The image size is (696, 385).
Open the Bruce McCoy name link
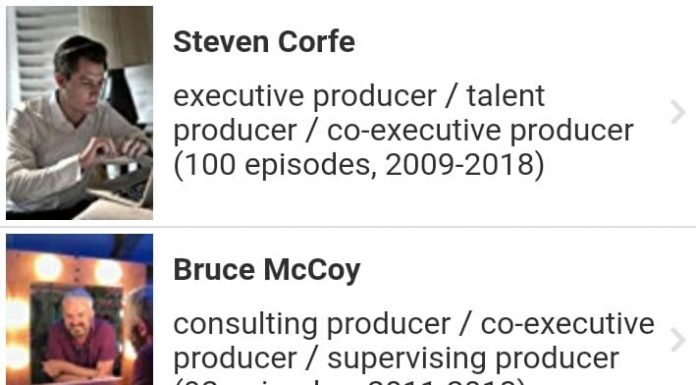tap(267, 270)
